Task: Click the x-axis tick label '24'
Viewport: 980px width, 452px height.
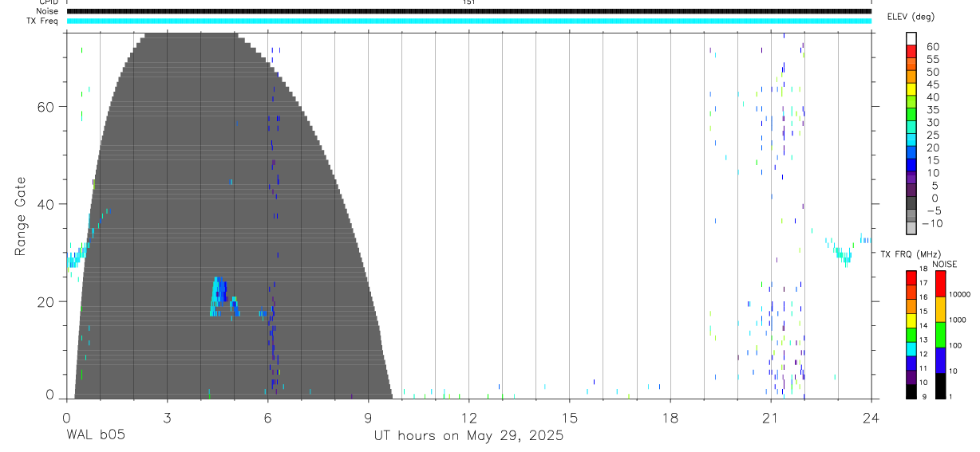Action: tap(871, 417)
